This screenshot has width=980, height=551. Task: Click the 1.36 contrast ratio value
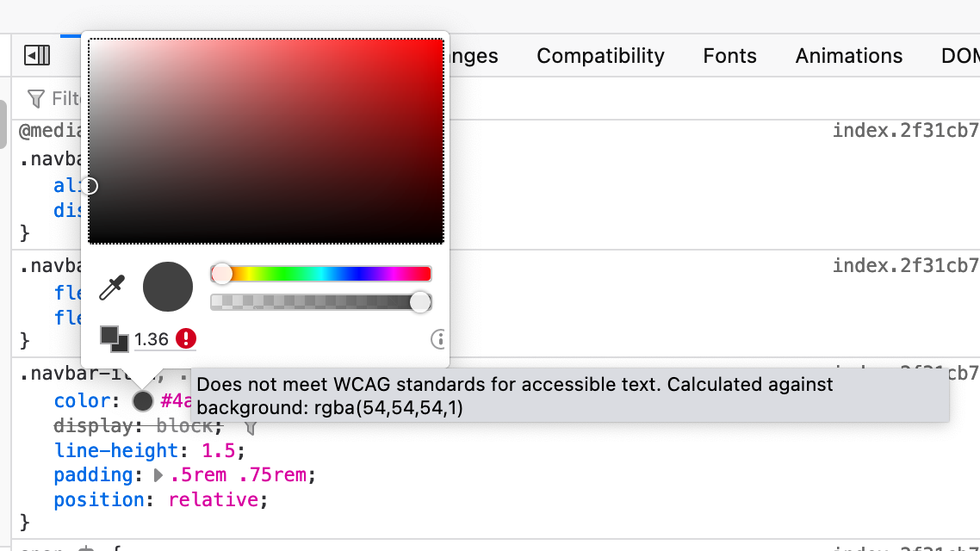pos(152,339)
